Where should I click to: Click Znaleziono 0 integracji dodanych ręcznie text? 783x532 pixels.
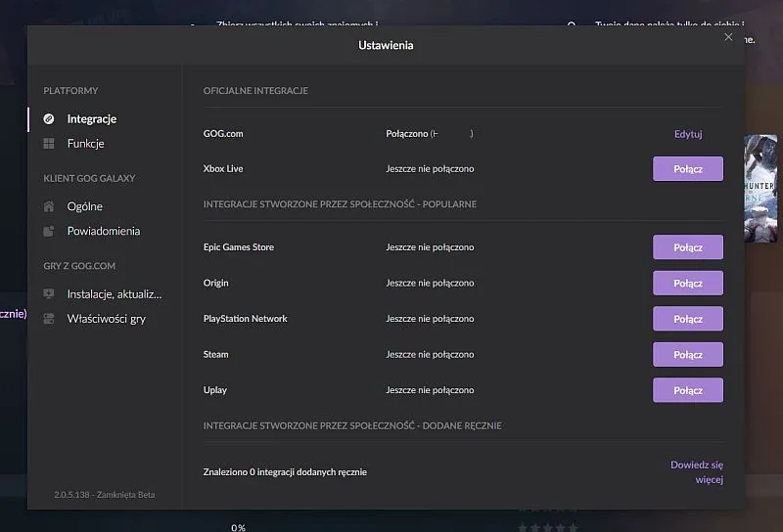coord(285,472)
